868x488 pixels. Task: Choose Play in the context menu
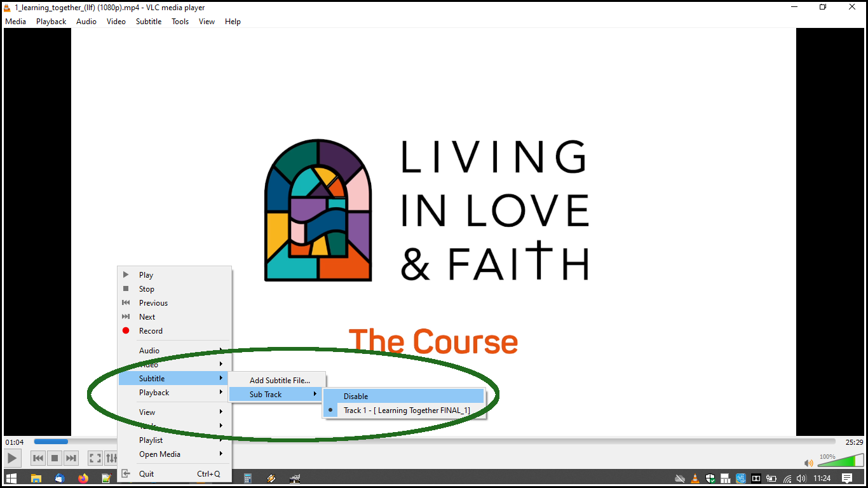click(175, 274)
